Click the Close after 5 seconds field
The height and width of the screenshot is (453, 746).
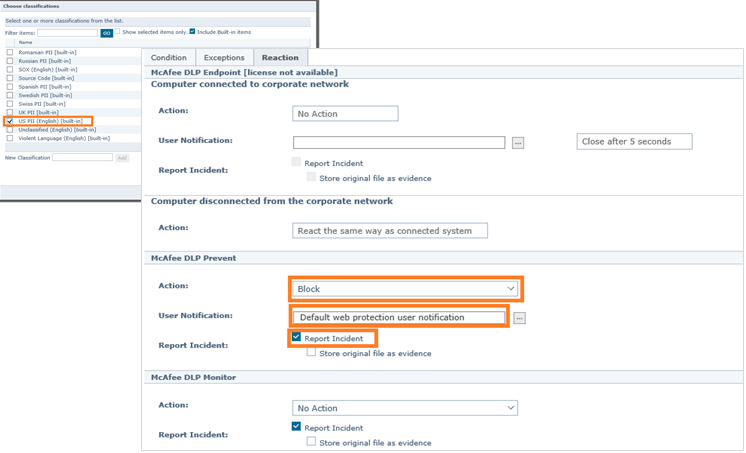634,142
